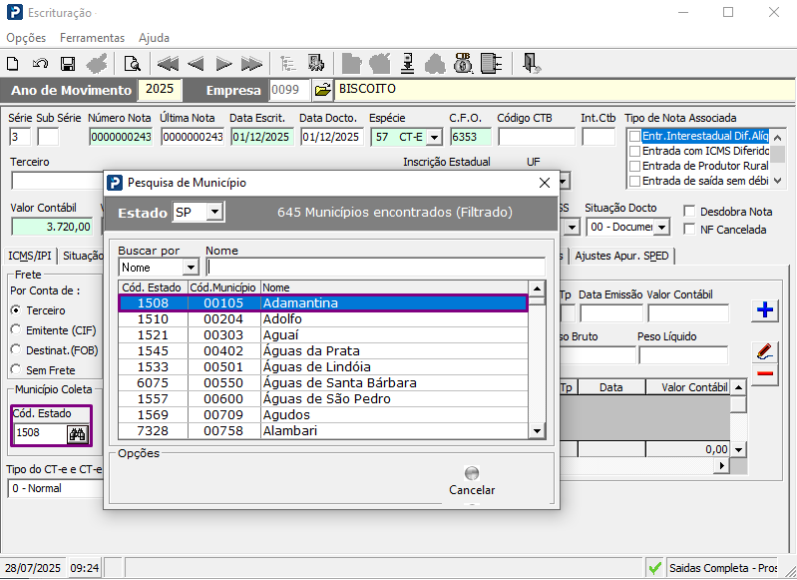This screenshot has width=797, height=580.
Task: Click the binoculars search icon beside Cód. Estado
Action: pyautogui.click(x=77, y=433)
